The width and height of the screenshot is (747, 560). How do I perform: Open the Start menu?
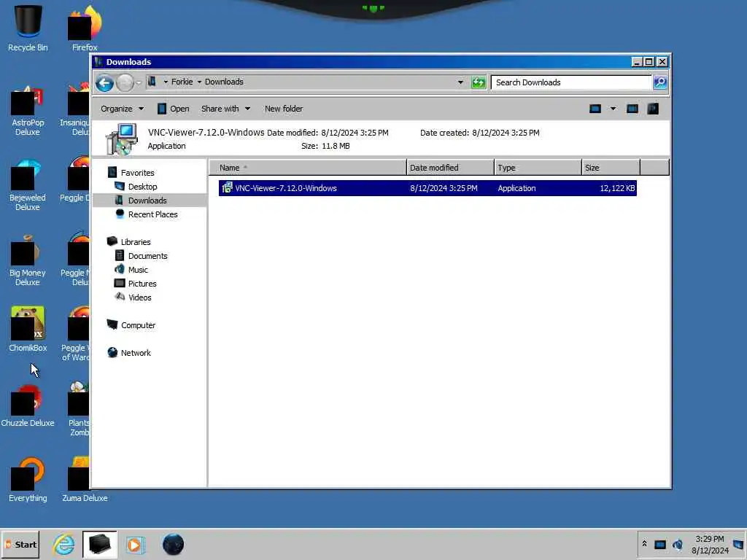pyautogui.click(x=20, y=545)
